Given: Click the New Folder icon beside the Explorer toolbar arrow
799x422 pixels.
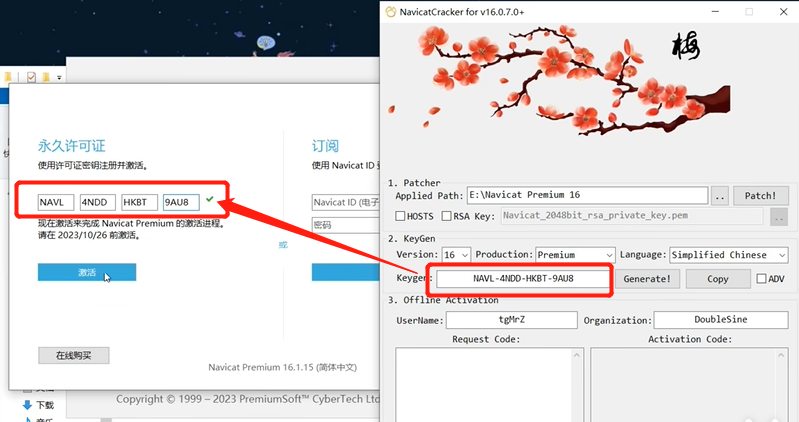Looking at the screenshot, I should pos(46,77).
